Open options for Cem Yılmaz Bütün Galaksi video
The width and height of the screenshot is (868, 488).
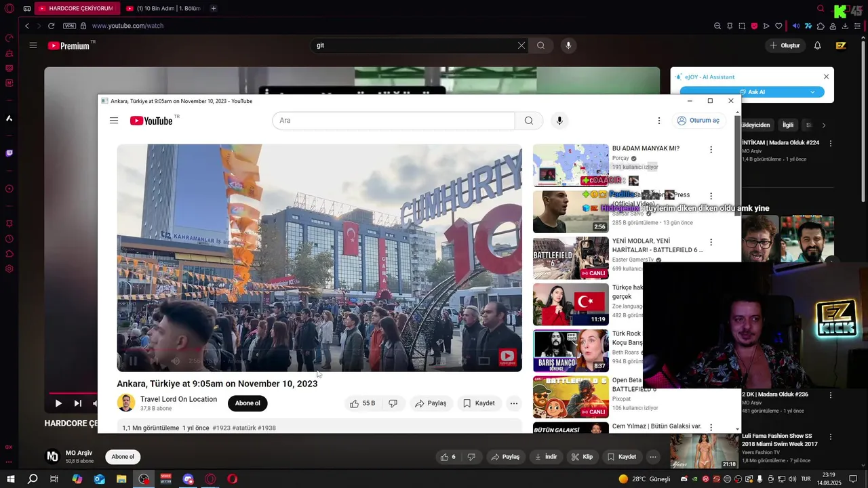[x=711, y=428]
